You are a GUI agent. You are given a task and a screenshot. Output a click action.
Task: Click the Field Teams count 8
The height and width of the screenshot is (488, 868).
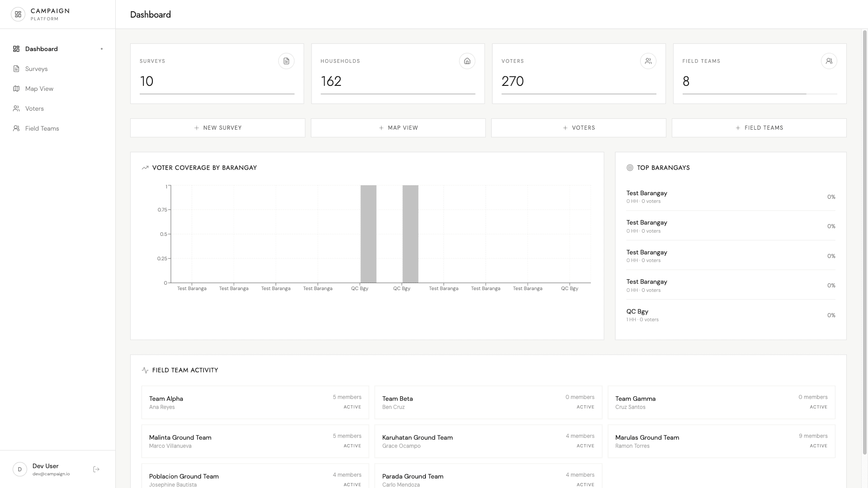[686, 81]
